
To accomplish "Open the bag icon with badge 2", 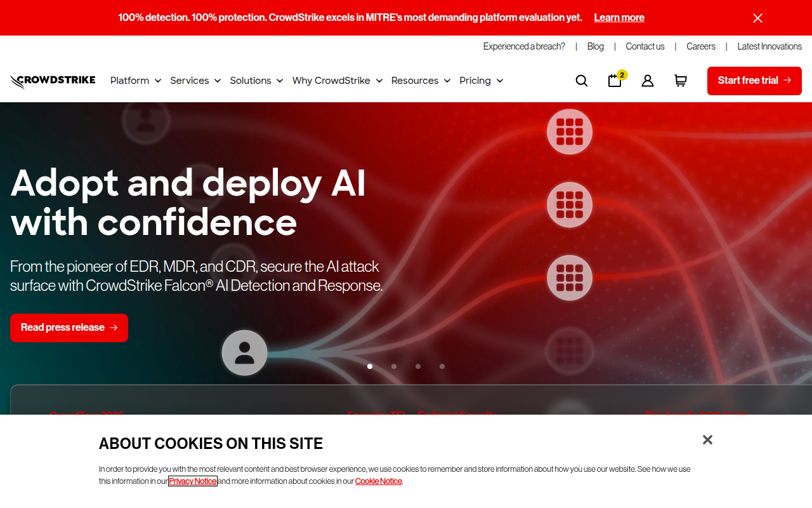I will (x=615, y=81).
